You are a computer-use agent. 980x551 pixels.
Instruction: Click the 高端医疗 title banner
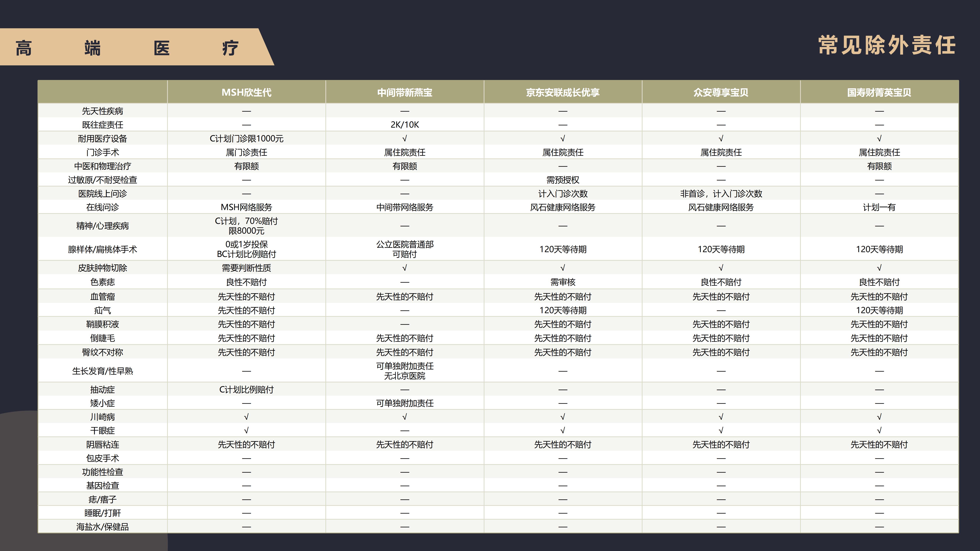(x=127, y=48)
